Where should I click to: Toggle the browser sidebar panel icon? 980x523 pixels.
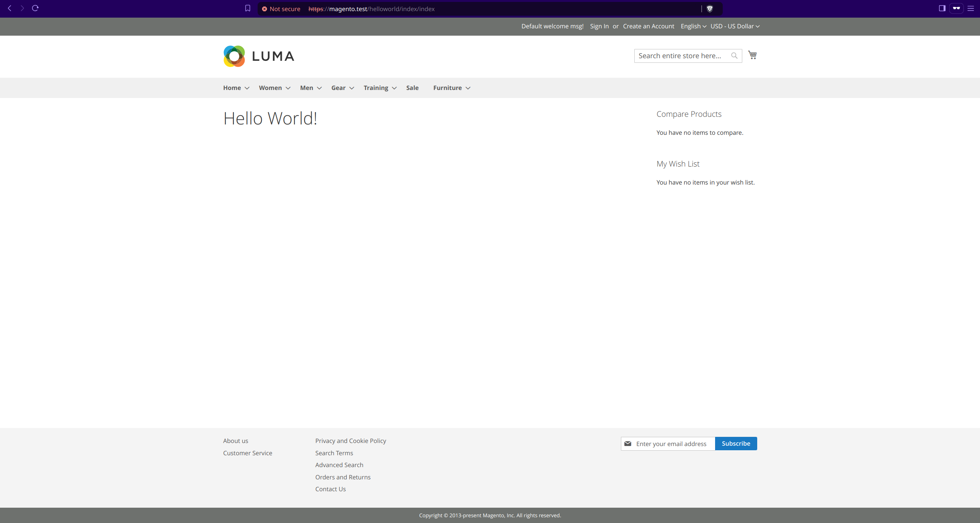tap(942, 8)
